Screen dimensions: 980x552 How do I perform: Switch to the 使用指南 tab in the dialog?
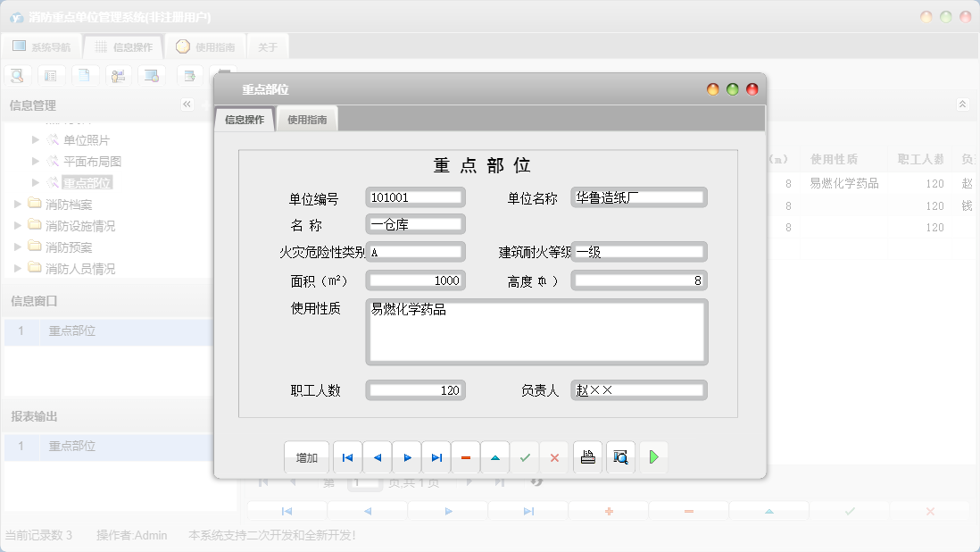pos(307,117)
